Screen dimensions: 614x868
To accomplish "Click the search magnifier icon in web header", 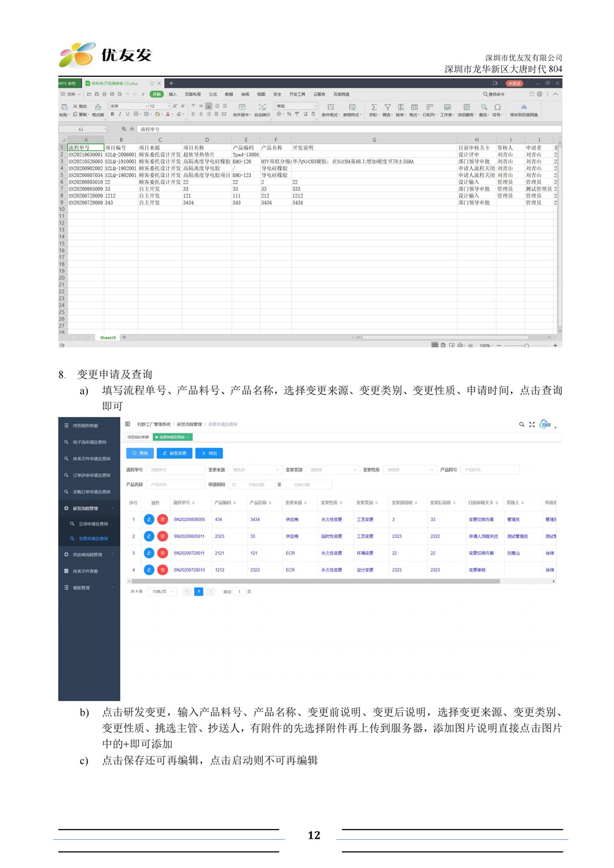I will pos(521,425).
